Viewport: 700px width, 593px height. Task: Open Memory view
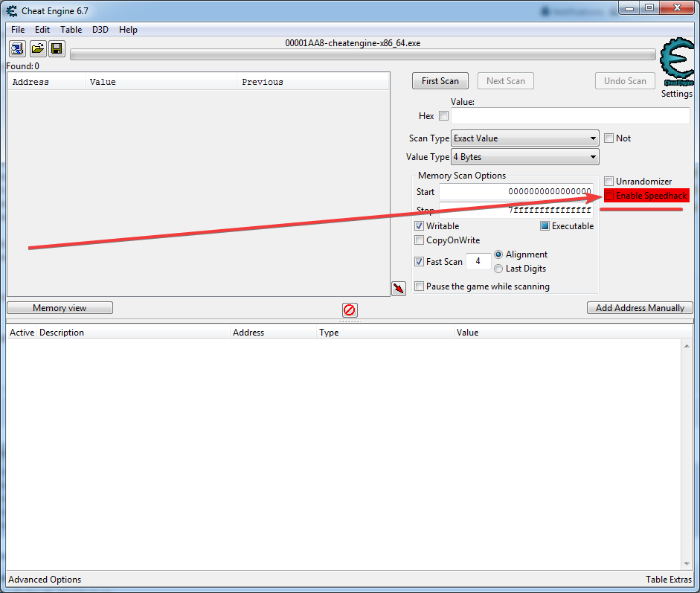[x=60, y=308]
